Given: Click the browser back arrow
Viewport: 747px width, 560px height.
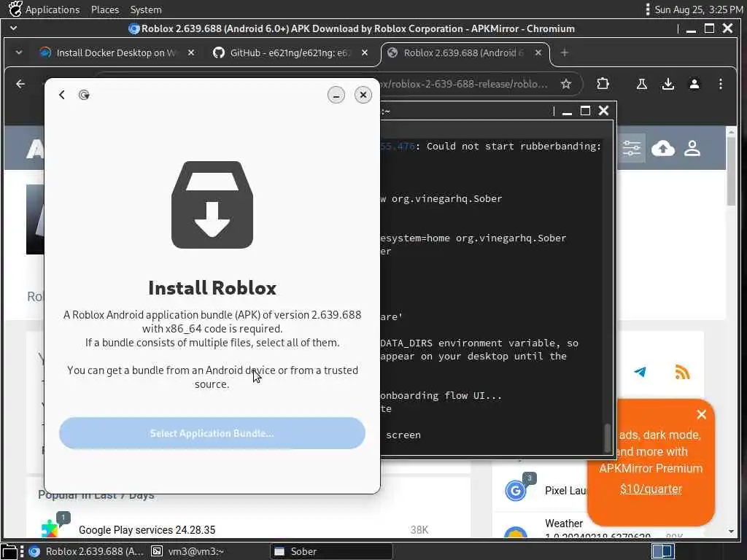Looking at the screenshot, I should click(20, 85).
